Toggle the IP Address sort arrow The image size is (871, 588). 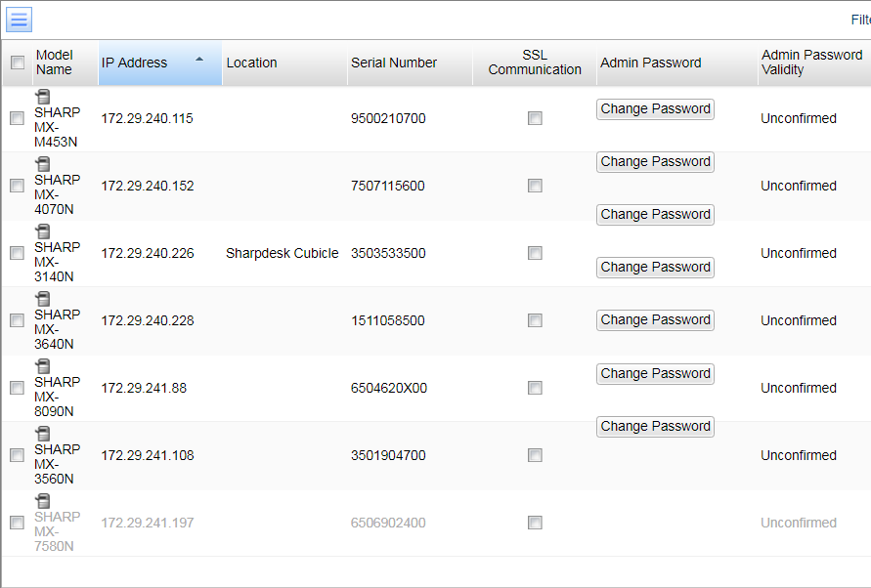tap(199, 60)
